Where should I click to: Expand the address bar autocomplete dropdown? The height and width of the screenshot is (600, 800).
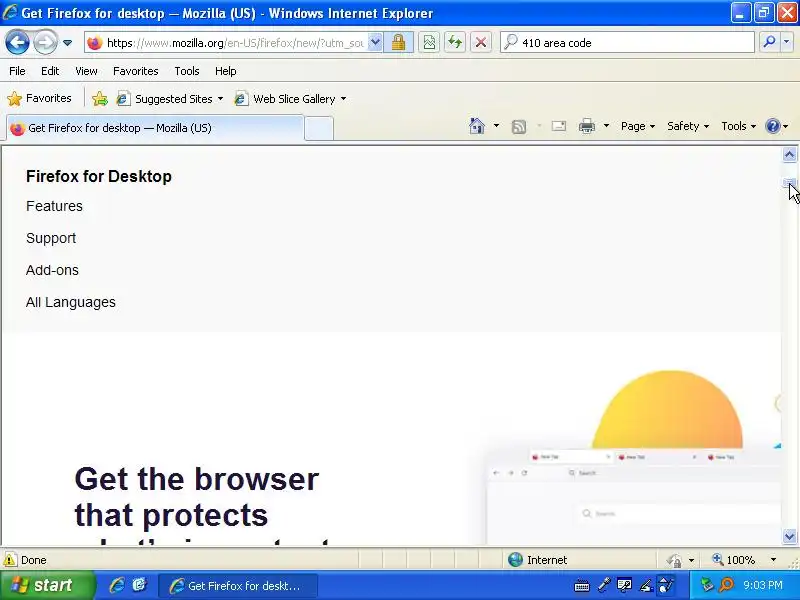375,42
